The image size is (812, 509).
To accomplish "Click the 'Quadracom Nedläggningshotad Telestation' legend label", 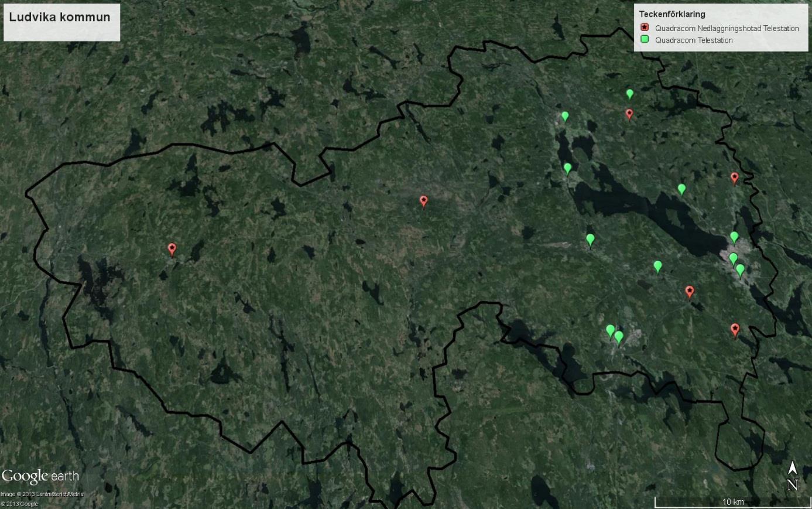I will point(727,28).
